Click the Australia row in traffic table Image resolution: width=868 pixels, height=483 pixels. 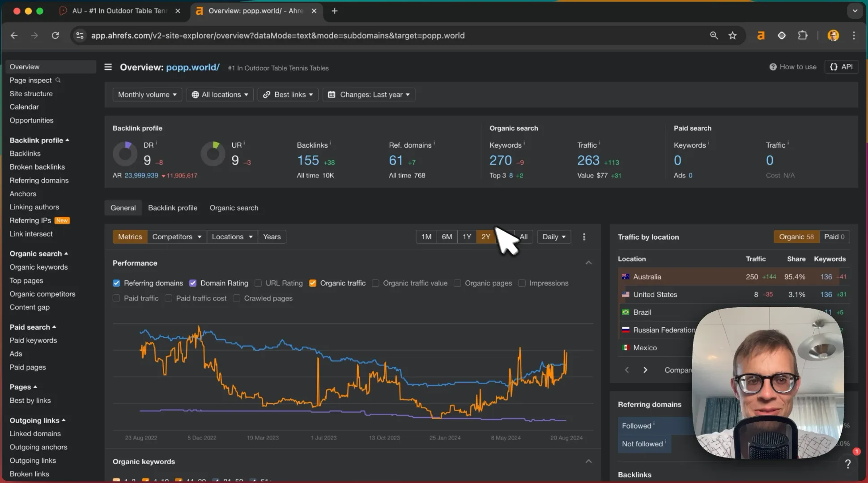click(734, 277)
